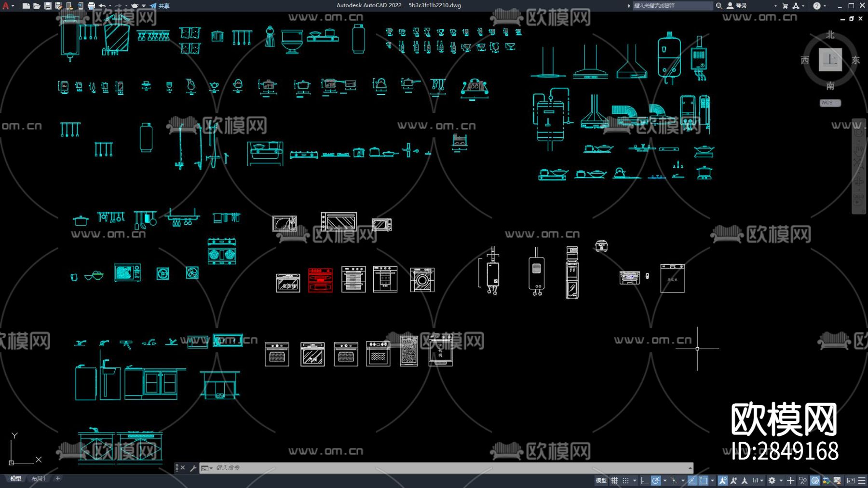Toggle auto-add annotation scales
The height and width of the screenshot is (488, 868).
(733, 481)
